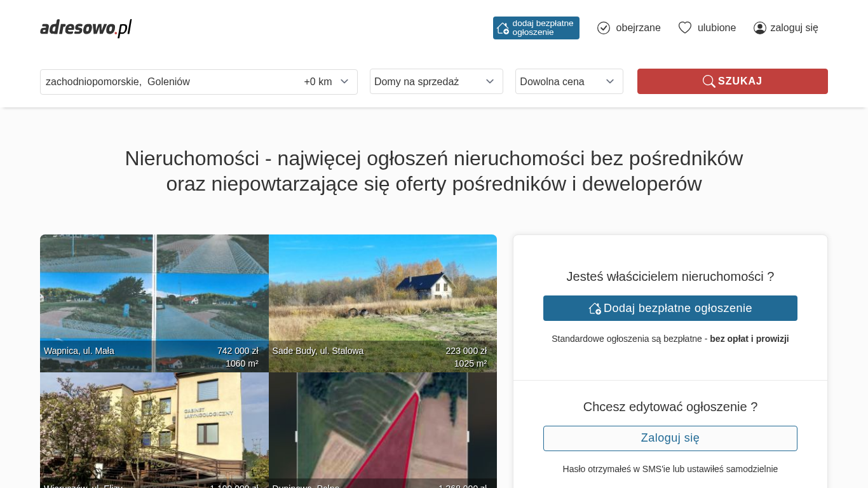Click the house icon in header ad button
868x488 pixels.
(x=503, y=28)
